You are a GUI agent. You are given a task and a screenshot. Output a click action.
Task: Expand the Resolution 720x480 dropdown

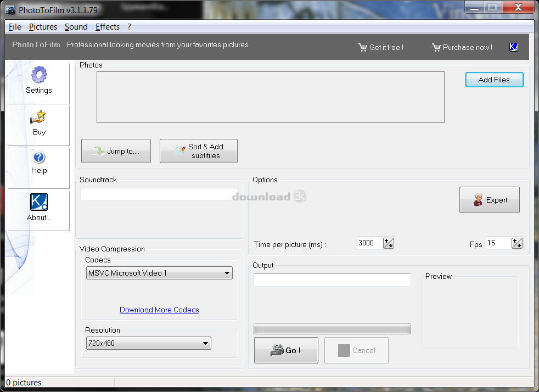(x=149, y=343)
